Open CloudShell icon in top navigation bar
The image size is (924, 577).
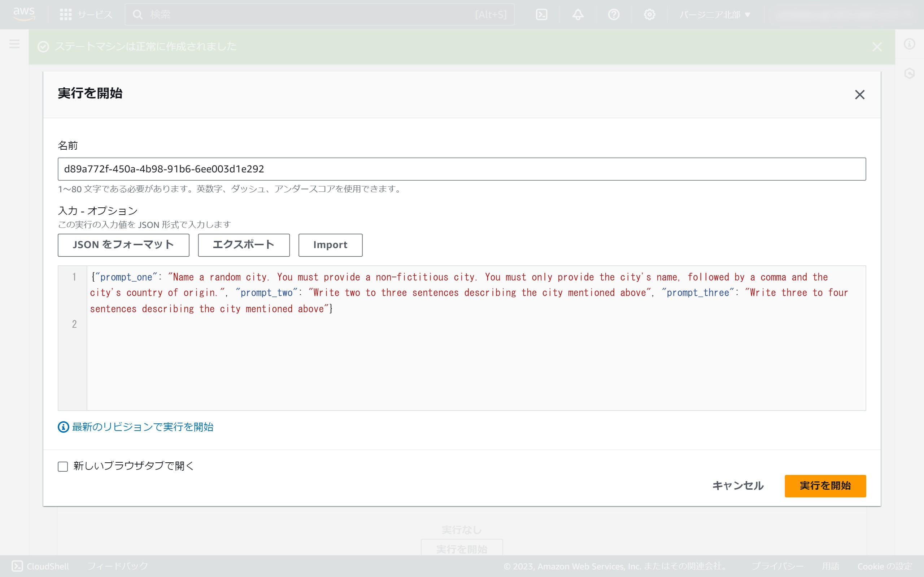[x=541, y=14]
